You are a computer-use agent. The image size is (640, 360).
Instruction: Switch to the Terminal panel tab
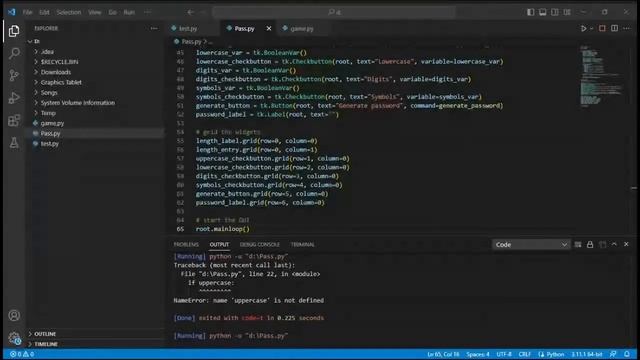click(302, 244)
